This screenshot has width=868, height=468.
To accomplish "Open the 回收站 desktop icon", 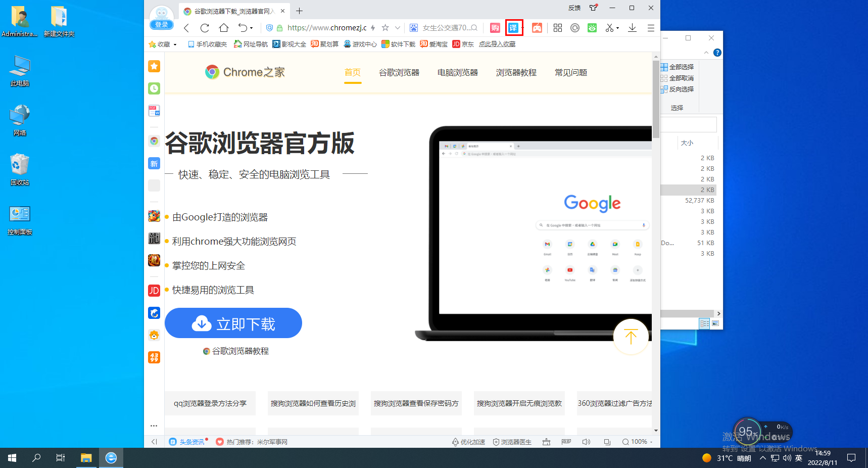I will tap(20, 170).
